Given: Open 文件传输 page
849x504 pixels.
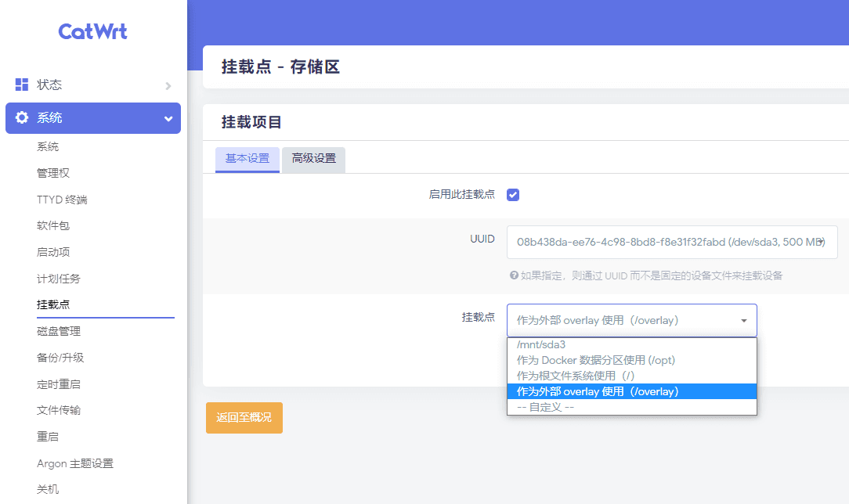Looking at the screenshot, I should (x=59, y=410).
